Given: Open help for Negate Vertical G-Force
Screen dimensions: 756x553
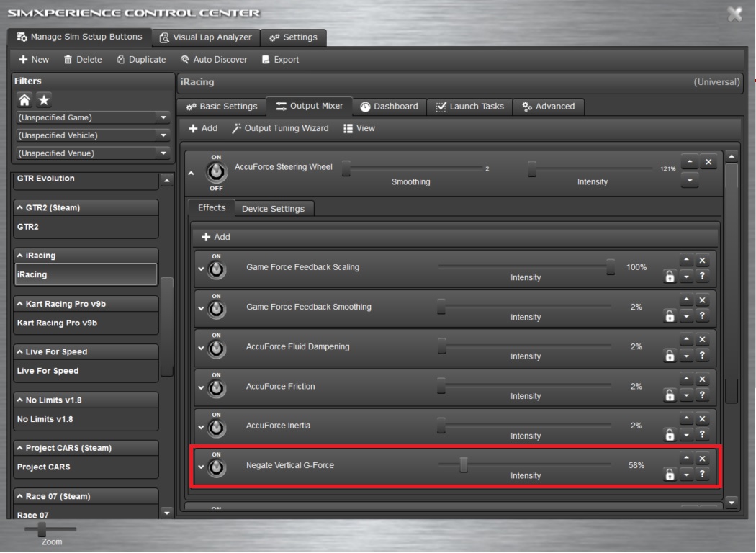Looking at the screenshot, I should 703,474.
